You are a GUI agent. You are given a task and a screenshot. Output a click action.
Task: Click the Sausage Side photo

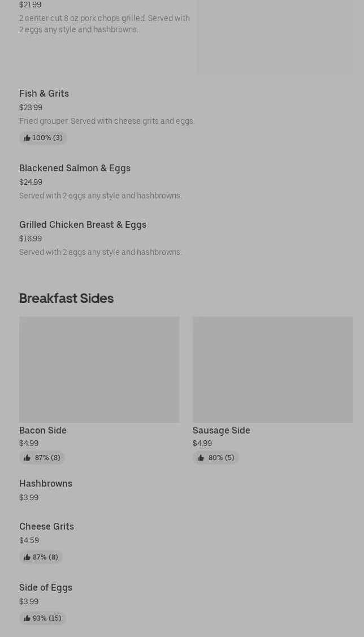coord(272,369)
